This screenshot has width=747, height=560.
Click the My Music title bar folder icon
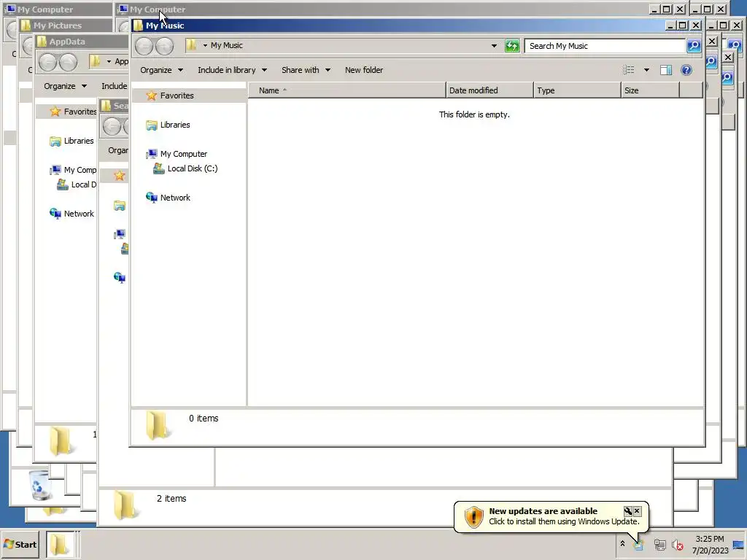coord(138,26)
